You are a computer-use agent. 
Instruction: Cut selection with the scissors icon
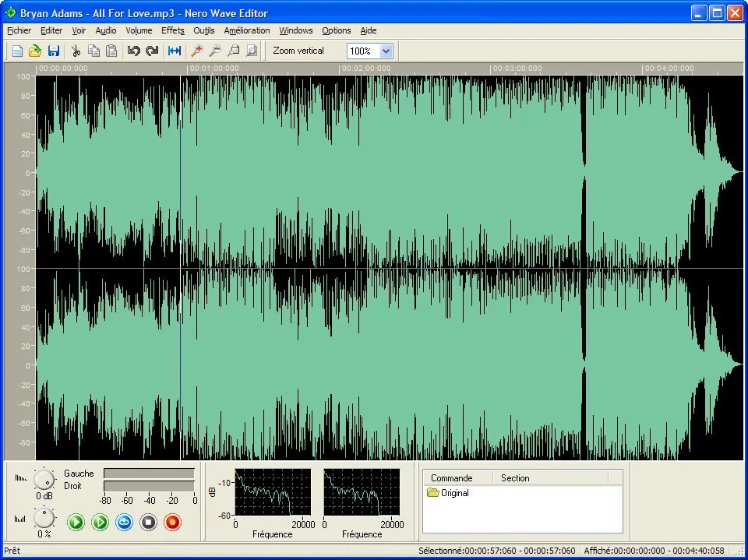[x=76, y=51]
